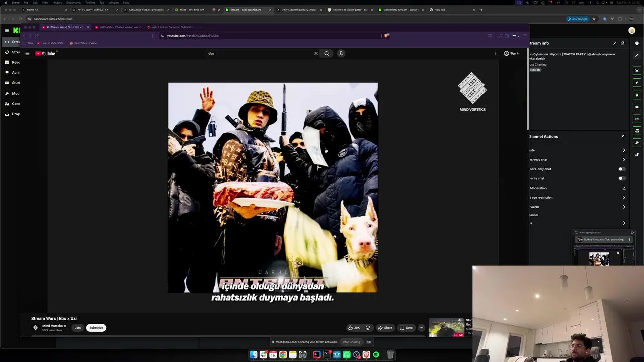This screenshot has height=362, width=644.
Task: Open the YouTube hamburger guide menu
Action: 27,53
